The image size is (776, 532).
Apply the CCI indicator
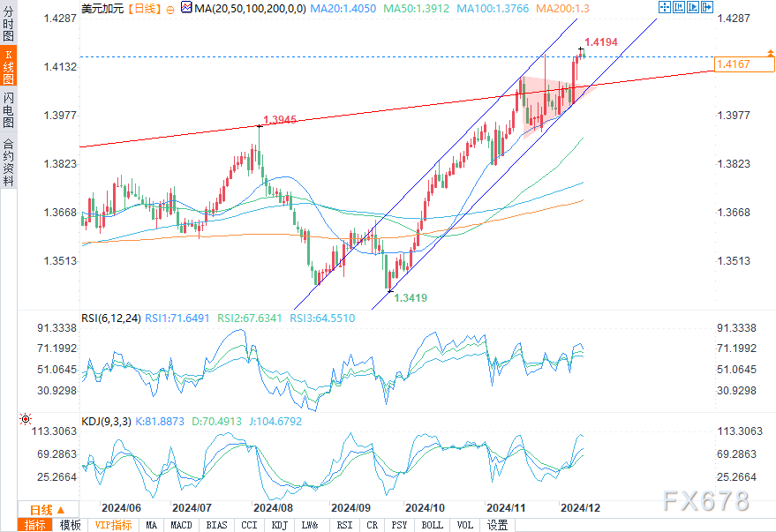[x=249, y=525]
